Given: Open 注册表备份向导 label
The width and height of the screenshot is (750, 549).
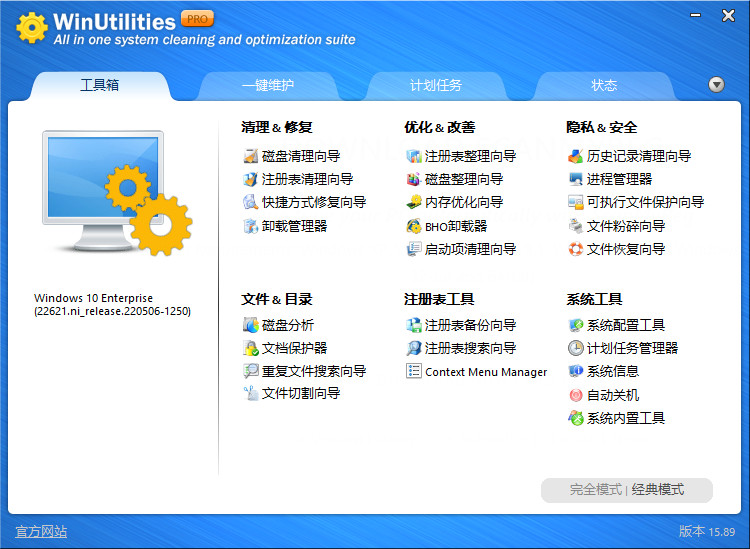Looking at the screenshot, I should (470, 325).
